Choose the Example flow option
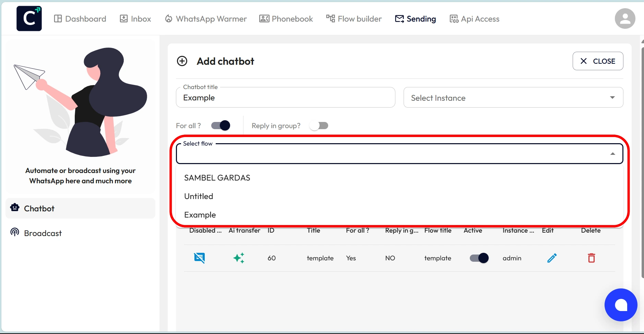Viewport: 644px width, 334px height. point(399,215)
